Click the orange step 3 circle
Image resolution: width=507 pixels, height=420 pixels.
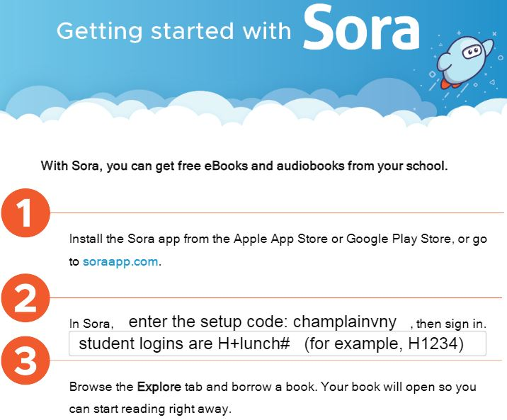(x=25, y=361)
